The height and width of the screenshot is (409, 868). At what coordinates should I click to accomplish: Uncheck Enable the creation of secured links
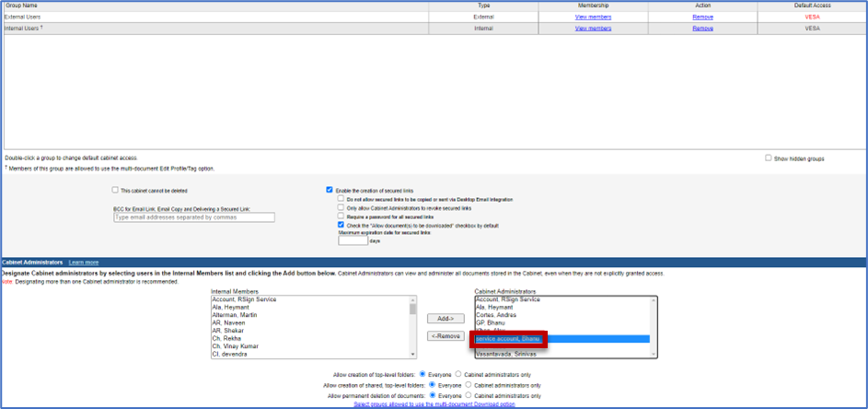[330, 191]
